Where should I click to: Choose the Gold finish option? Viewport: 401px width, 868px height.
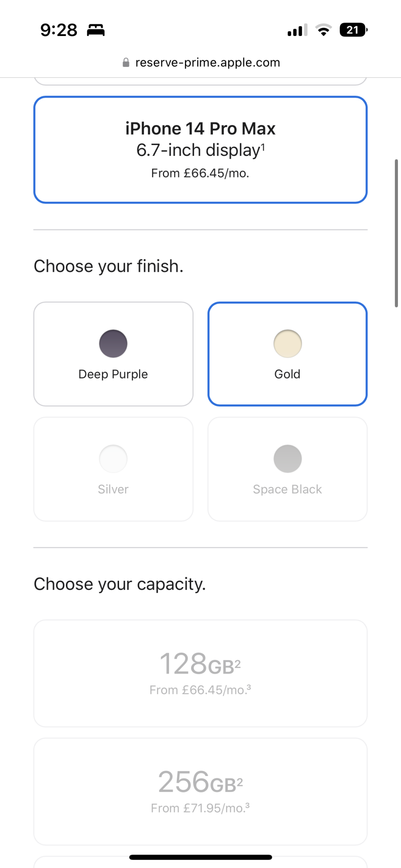tap(288, 354)
